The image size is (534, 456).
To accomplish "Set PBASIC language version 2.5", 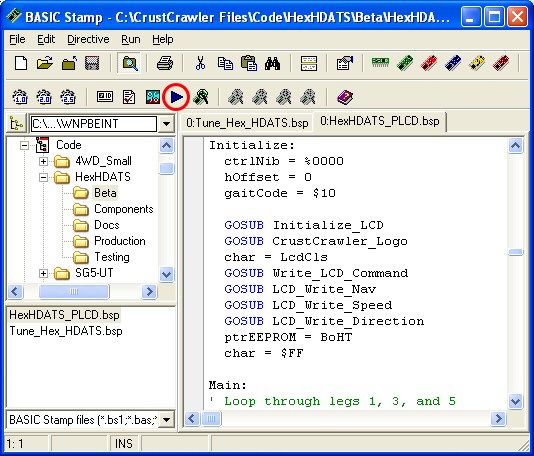I will coord(68,97).
